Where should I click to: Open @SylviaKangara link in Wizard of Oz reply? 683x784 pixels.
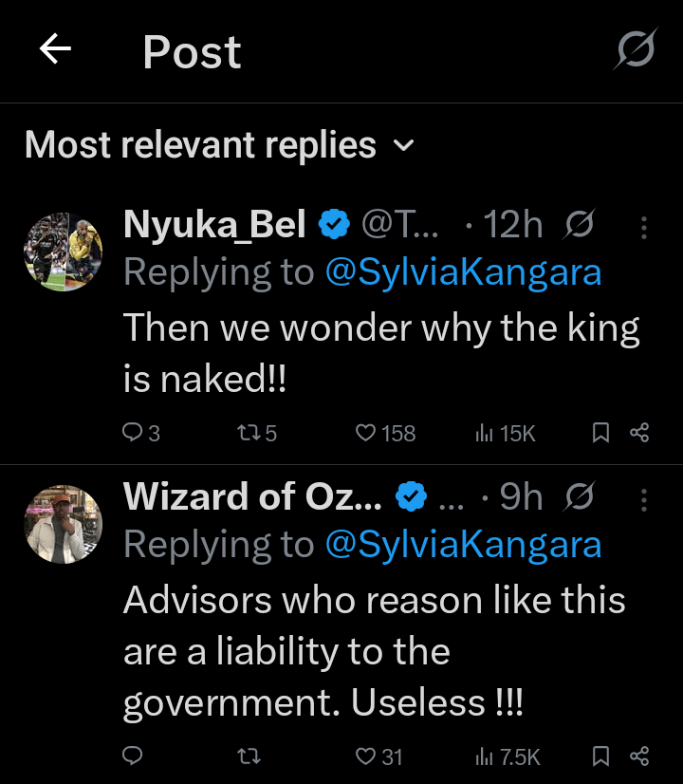coord(463,545)
